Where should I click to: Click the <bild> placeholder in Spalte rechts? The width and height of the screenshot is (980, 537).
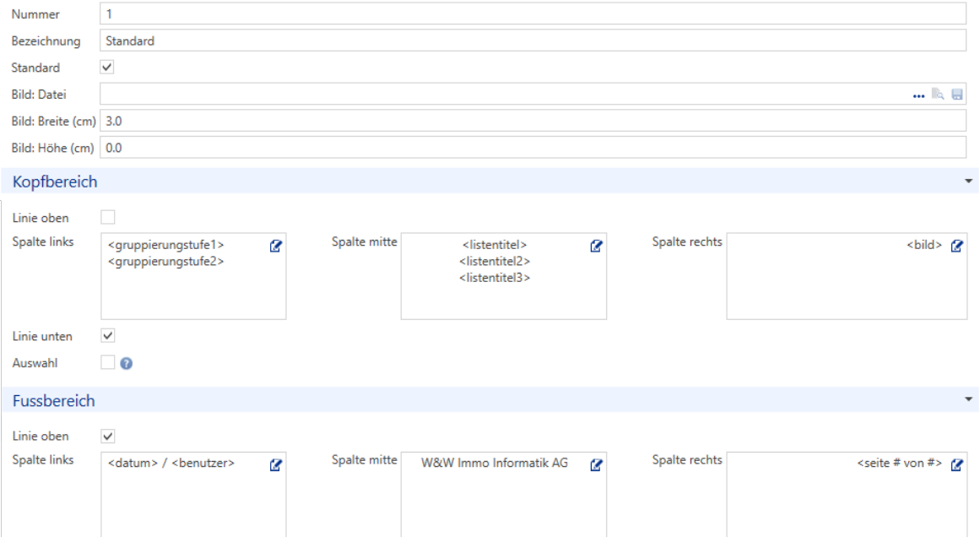[x=923, y=245]
